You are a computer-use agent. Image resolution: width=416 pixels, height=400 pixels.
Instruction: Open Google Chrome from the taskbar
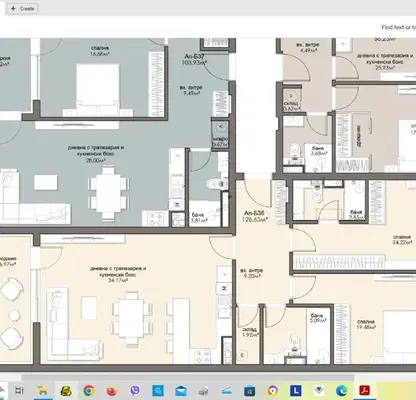89,390
